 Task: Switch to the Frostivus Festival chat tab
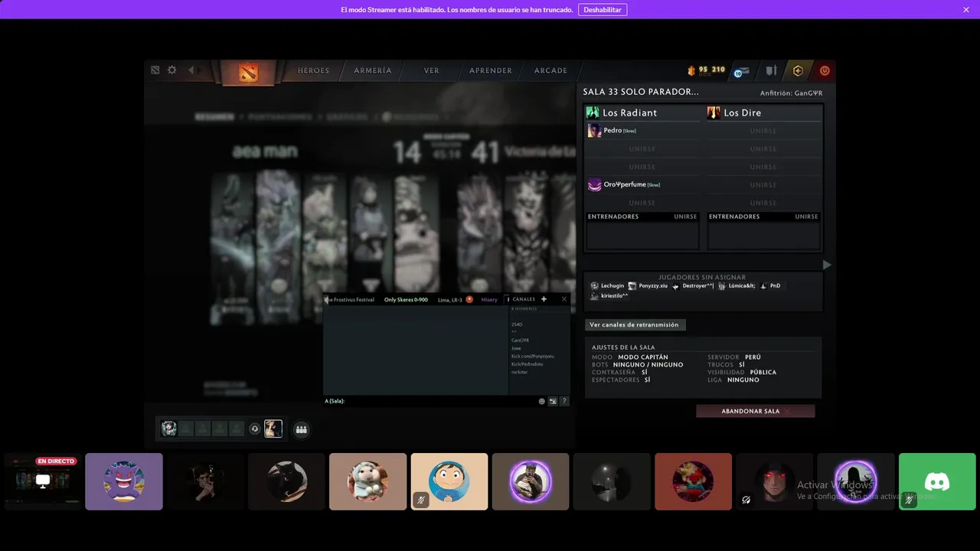coord(352,299)
